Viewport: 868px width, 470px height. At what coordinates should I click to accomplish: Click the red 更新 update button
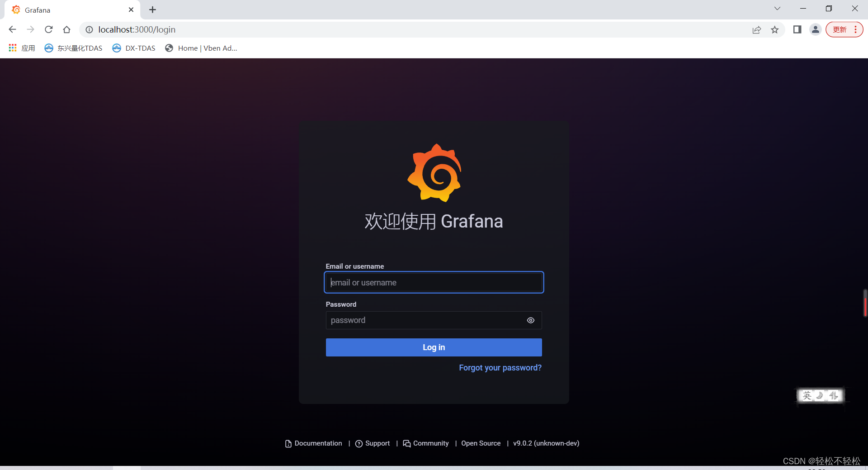840,29
